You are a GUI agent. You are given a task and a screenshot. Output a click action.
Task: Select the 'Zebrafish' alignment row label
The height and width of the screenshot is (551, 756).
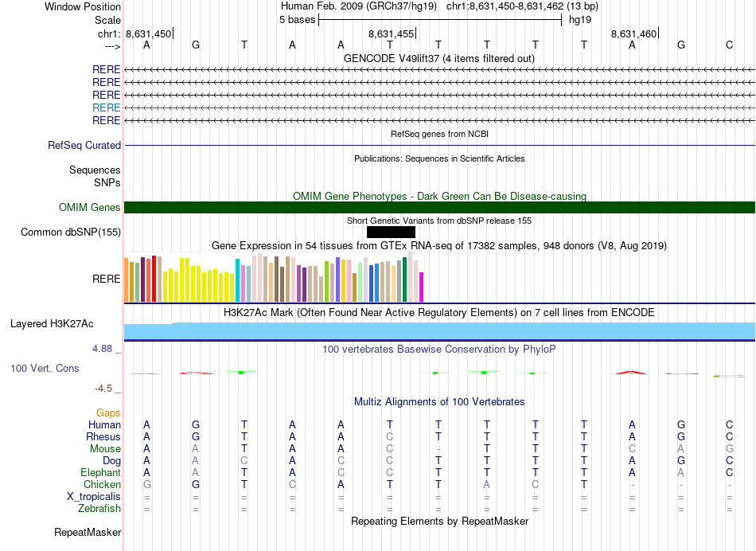point(99,508)
